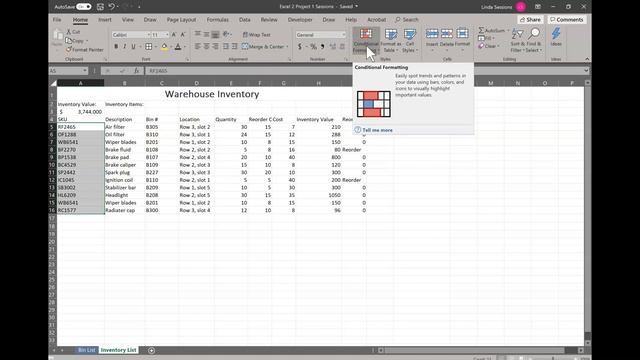The height and width of the screenshot is (360, 640).
Task: Decrease font size with smaller A
Action: [x=182, y=35]
